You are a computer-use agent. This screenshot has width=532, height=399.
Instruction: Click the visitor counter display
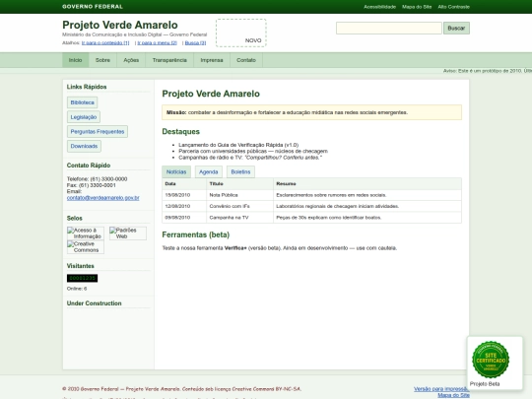pyautogui.click(x=82, y=278)
